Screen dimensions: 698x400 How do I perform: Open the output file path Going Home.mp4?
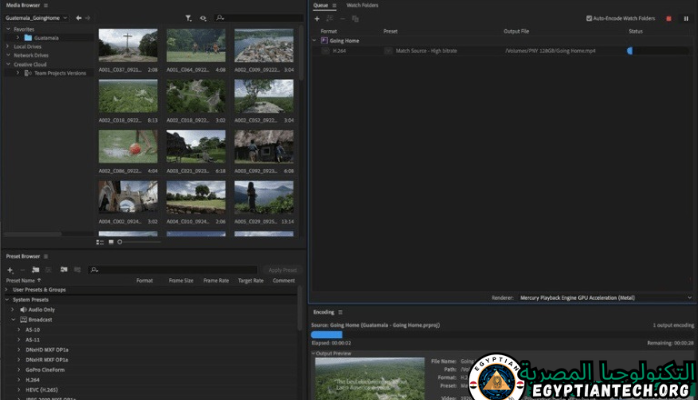[550, 51]
